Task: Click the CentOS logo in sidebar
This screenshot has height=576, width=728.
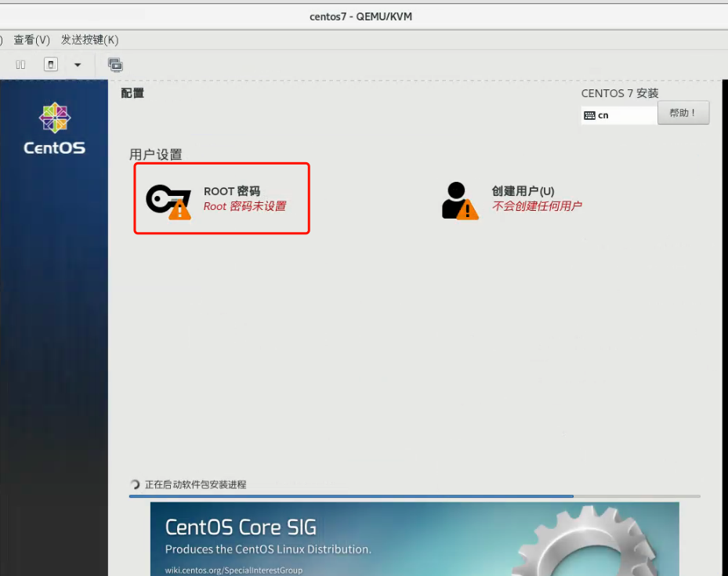Action: 54,129
